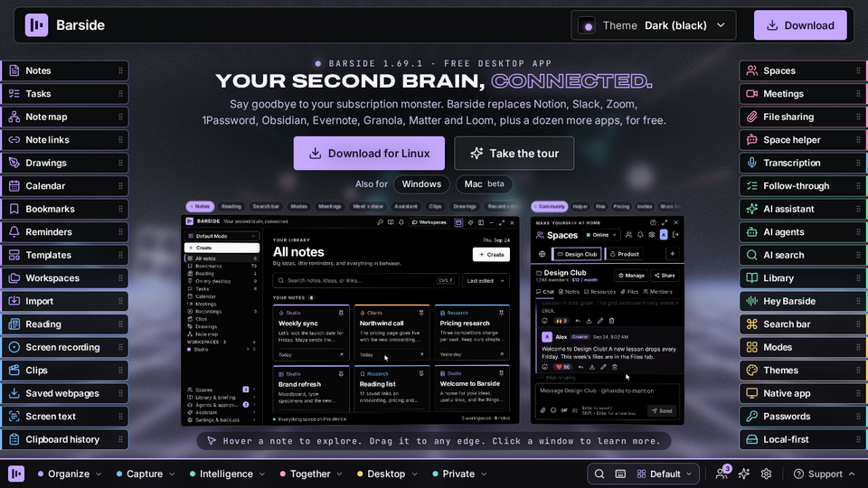Expand the Support menu
This screenshot has height=488, width=868.
(x=825, y=474)
